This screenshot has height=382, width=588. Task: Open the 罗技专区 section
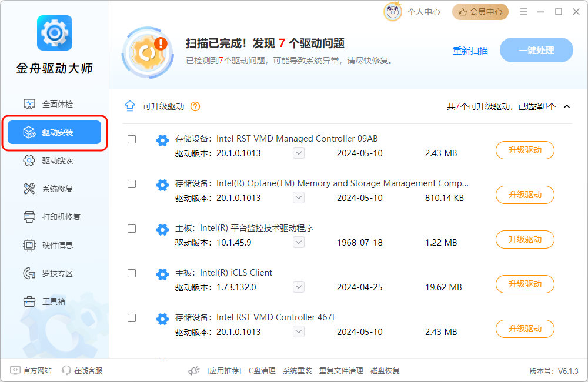[x=48, y=273]
